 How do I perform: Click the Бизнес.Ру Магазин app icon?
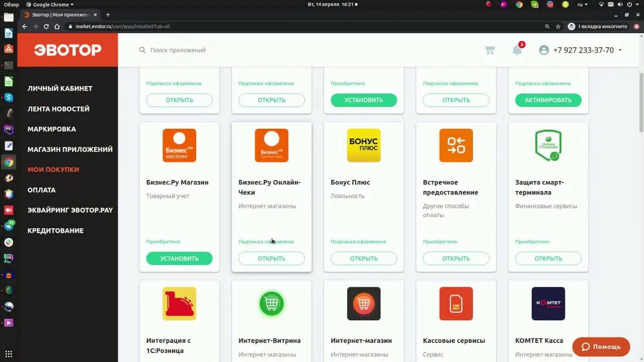[x=179, y=145]
